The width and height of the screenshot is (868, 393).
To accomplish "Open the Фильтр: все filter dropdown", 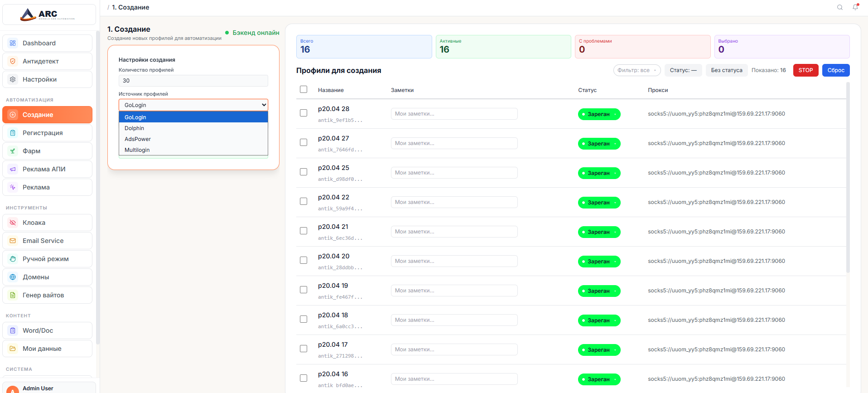I will coord(637,70).
